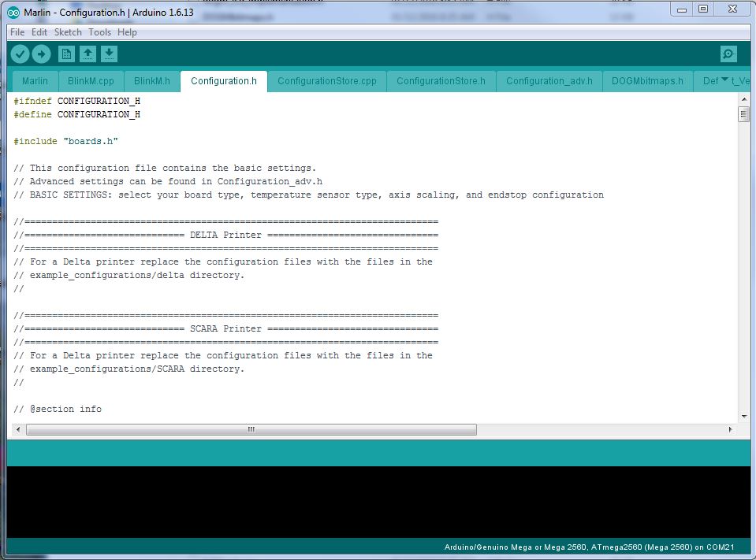Switch to the BlinkM.h tab
The width and height of the screenshot is (756, 560).
point(152,81)
